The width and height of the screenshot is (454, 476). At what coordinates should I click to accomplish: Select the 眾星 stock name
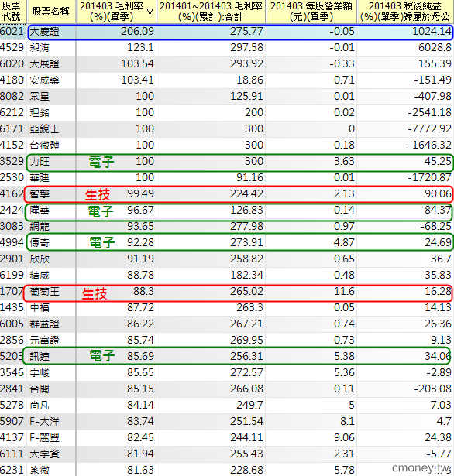(x=40, y=97)
